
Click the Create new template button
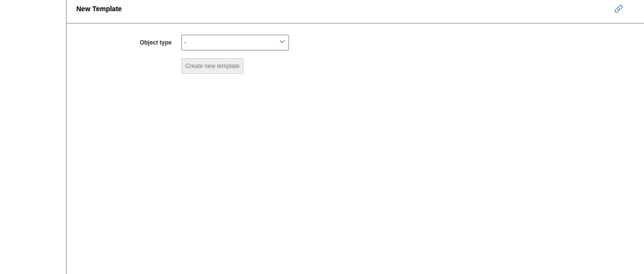[x=212, y=66]
